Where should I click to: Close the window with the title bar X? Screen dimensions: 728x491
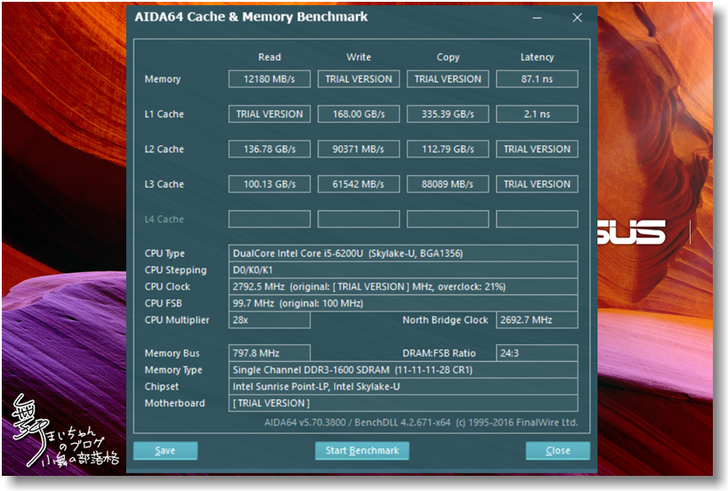coord(577,18)
